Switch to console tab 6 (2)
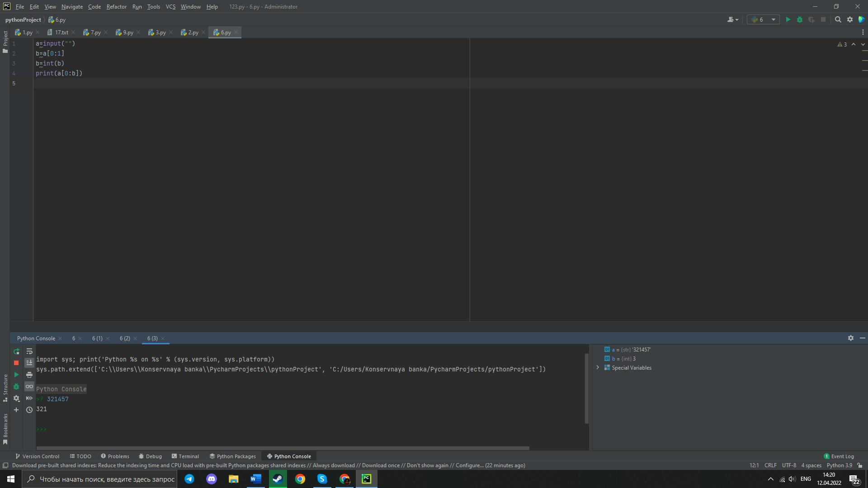This screenshot has width=868, height=488. (125, 338)
